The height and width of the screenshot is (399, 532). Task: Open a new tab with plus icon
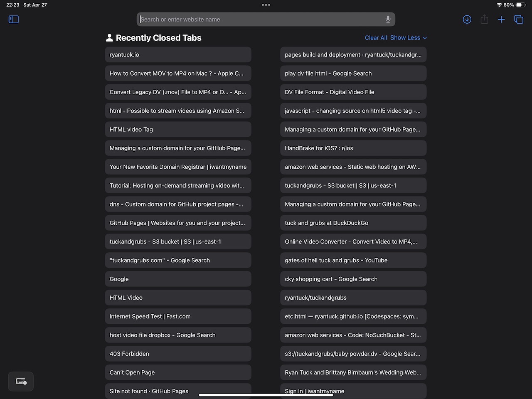pyautogui.click(x=501, y=20)
